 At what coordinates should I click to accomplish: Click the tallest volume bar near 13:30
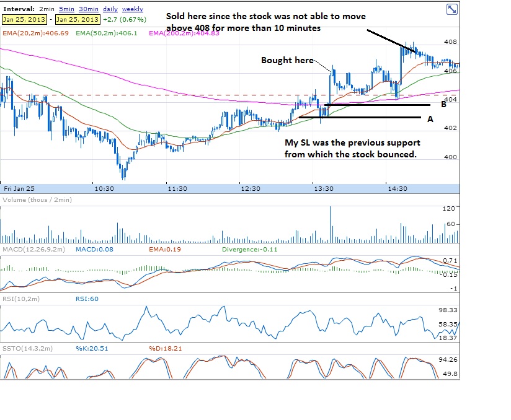coord(330,225)
